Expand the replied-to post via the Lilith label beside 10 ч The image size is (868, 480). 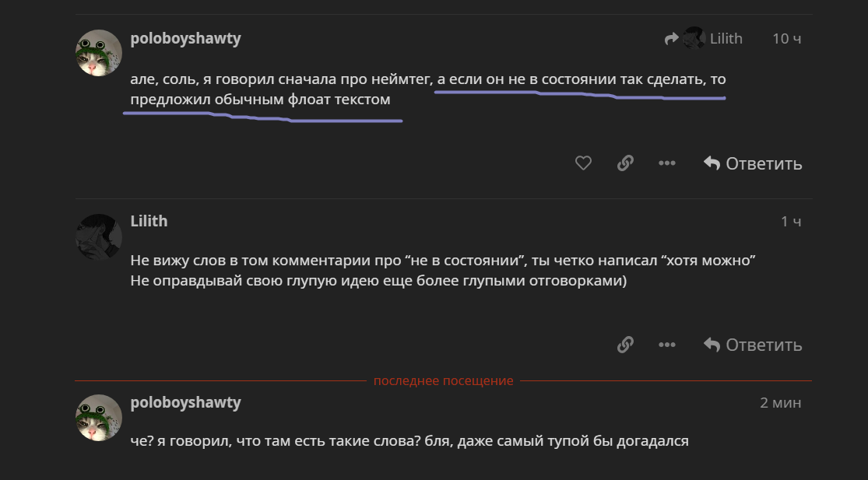pyautogui.click(x=726, y=38)
